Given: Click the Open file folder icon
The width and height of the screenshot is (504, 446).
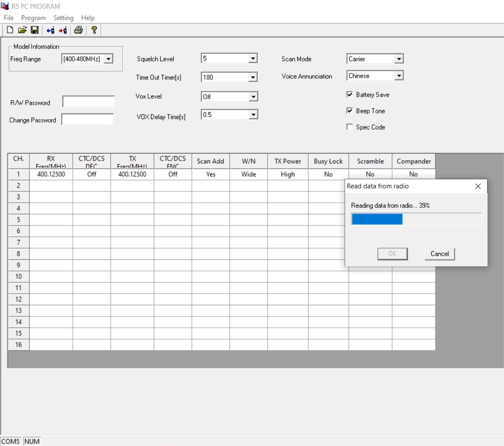Looking at the screenshot, I should pyautogui.click(x=22, y=30).
